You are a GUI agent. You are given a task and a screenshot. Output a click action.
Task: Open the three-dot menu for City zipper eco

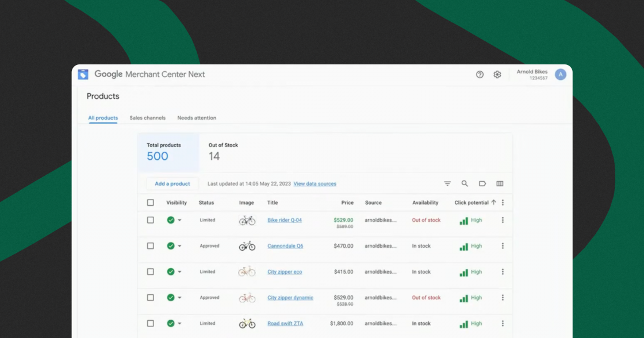503,272
